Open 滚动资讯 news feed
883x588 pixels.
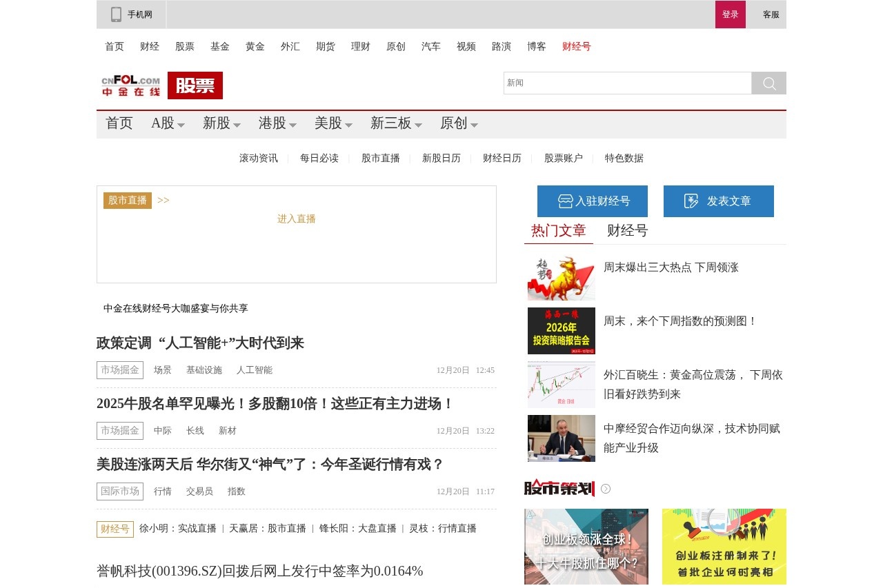pos(258,158)
